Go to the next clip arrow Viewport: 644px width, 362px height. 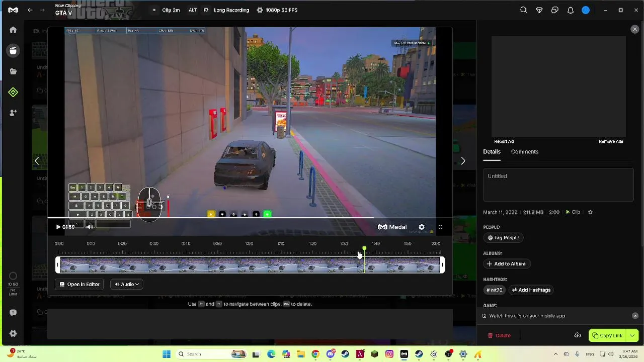463,161
